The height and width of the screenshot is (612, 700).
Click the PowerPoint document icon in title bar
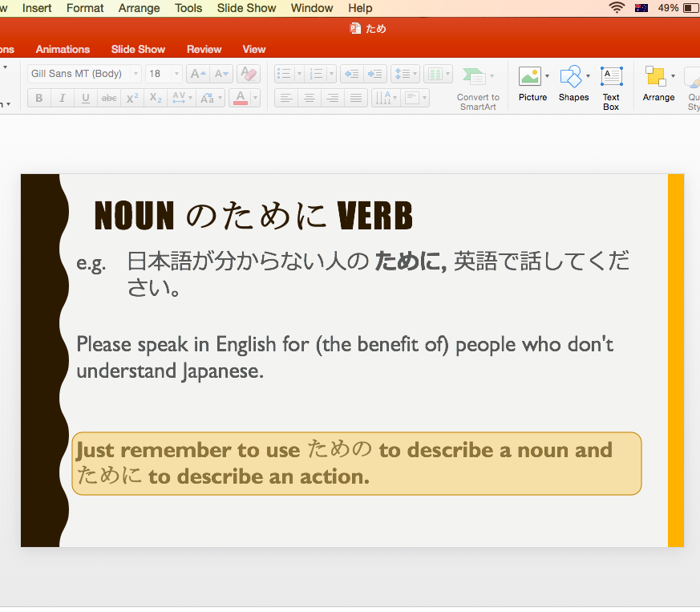click(355, 29)
